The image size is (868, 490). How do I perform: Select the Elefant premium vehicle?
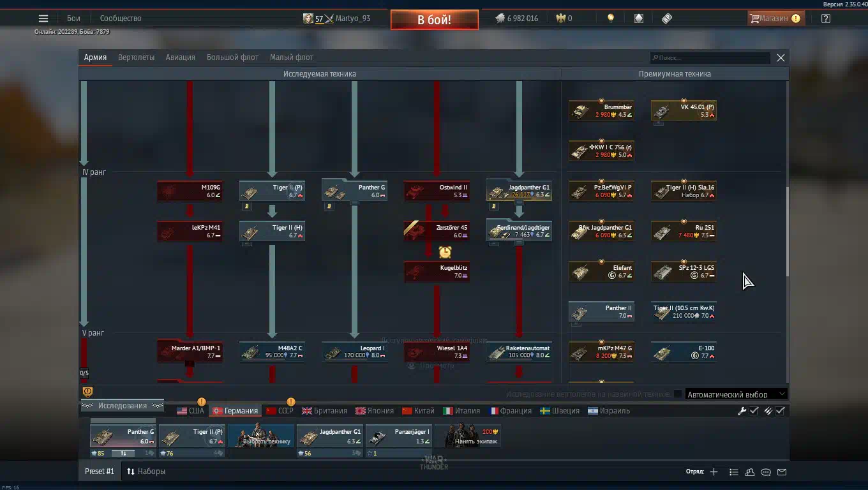click(x=601, y=271)
